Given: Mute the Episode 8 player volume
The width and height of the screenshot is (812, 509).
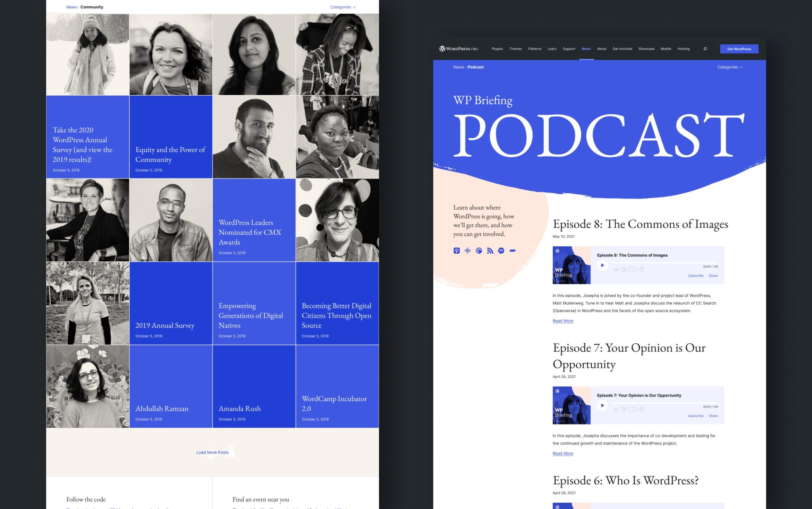Looking at the screenshot, I should coord(616,270).
